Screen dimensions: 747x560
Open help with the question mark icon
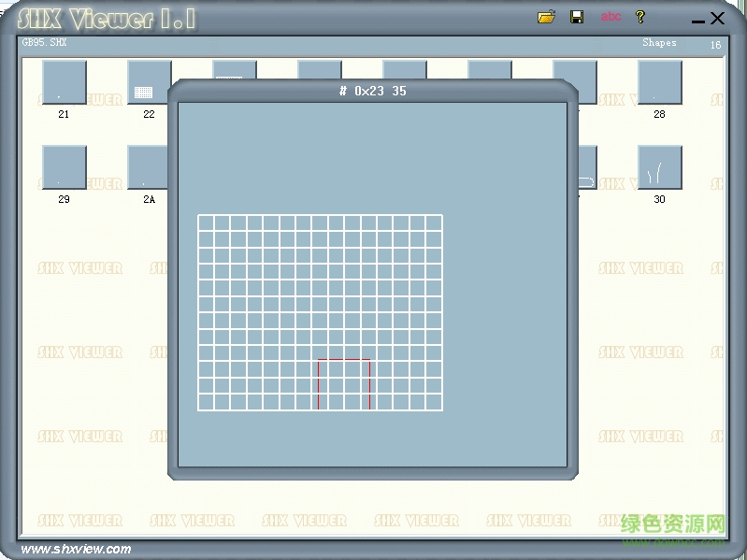(x=640, y=17)
